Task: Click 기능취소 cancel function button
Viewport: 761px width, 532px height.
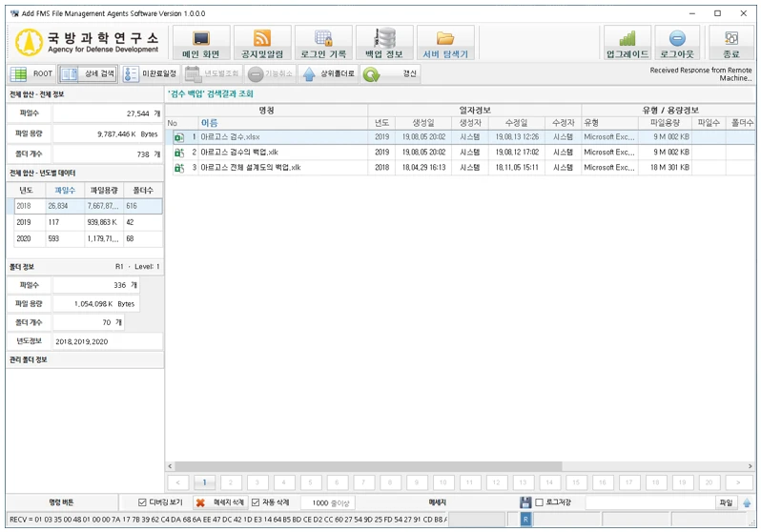Action: (270, 73)
